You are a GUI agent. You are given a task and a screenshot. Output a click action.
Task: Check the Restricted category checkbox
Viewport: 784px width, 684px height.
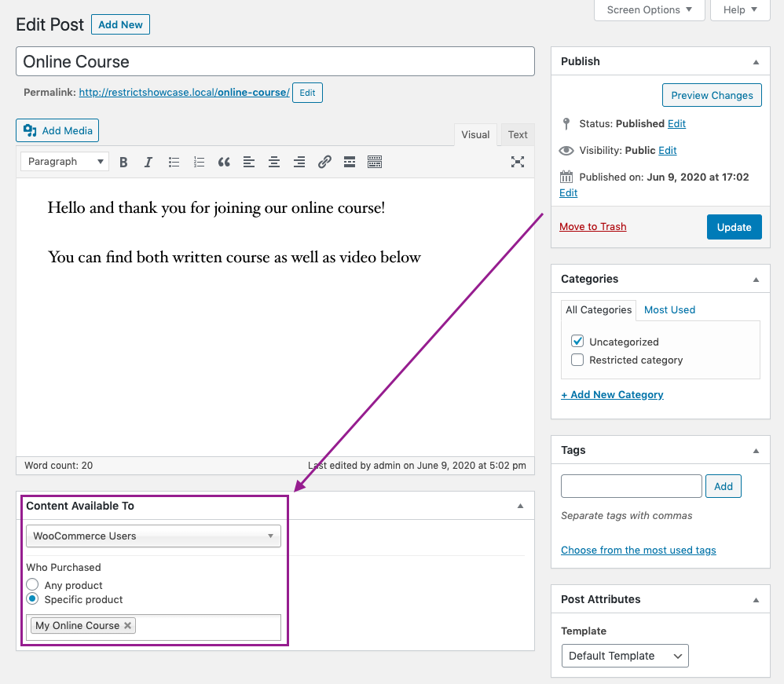pyautogui.click(x=577, y=360)
